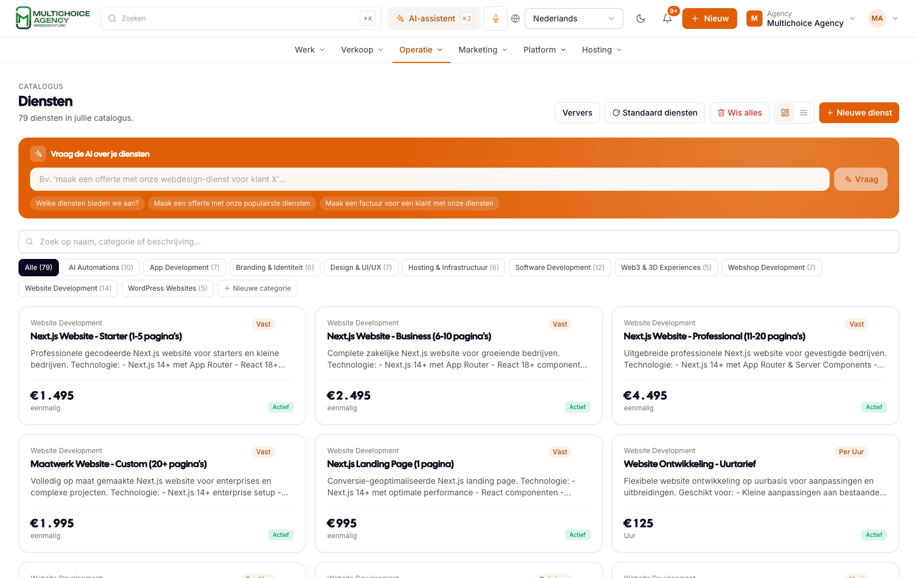This screenshot has height=578, width=924.
Task: Add a Nieuwe categorie
Action: 258,288
